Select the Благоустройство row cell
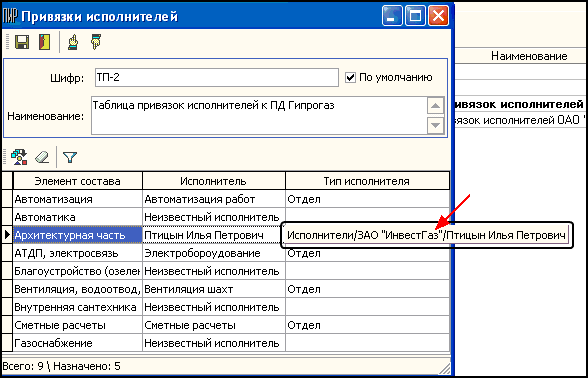Image resolution: width=588 pixels, height=378 pixels. coord(78,271)
